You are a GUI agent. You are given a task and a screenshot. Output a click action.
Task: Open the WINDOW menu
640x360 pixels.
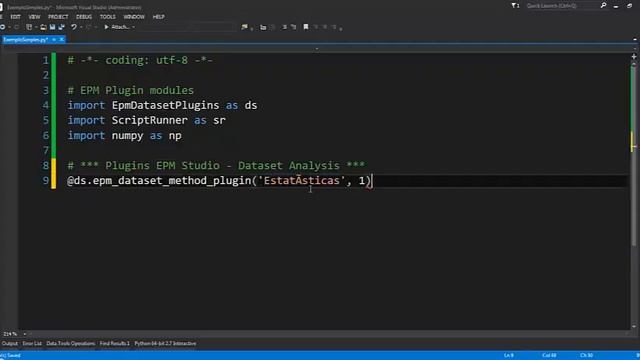point(134,17)
